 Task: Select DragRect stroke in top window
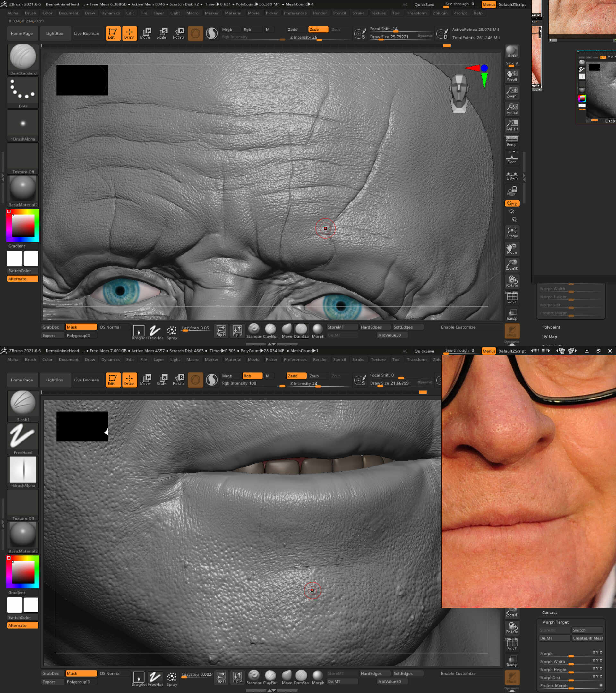pyautogui.click(x=139, y=332)
